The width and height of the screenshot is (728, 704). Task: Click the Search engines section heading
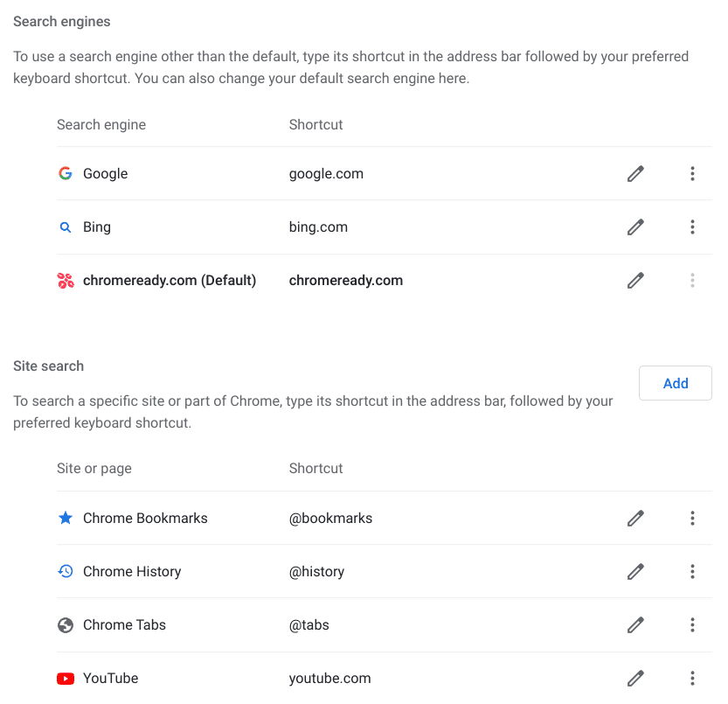click(62, 22)
